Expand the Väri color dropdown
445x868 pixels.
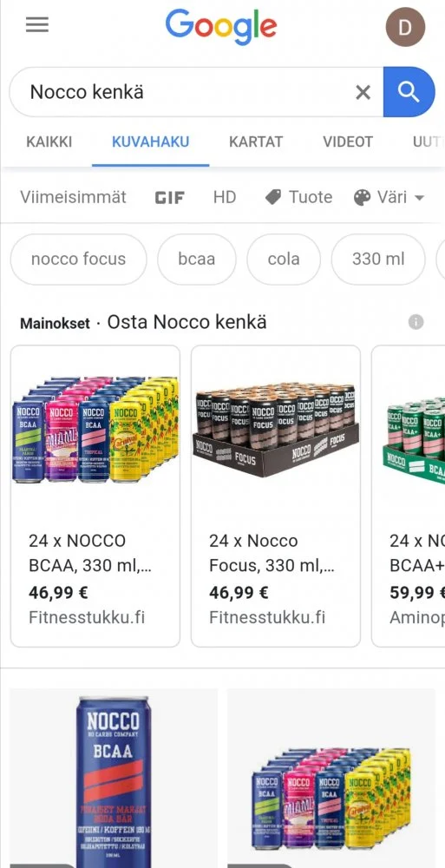click(x=389, y=197)
